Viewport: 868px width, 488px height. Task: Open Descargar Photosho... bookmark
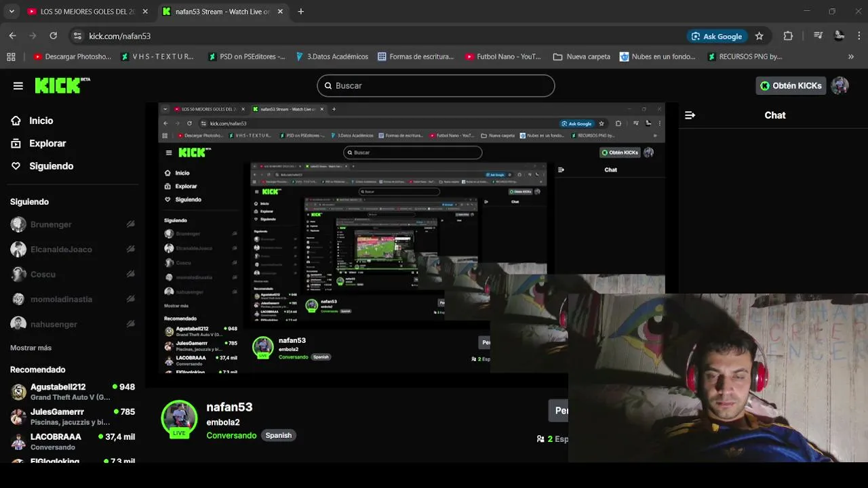point(72,57)
